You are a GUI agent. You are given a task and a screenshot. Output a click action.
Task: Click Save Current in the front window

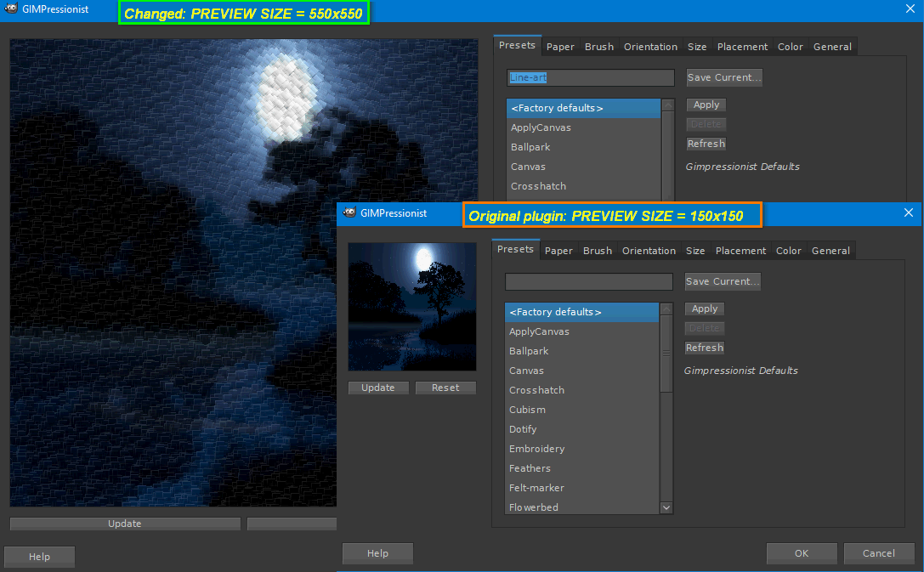pyautogui.click(x=722, y=281)
